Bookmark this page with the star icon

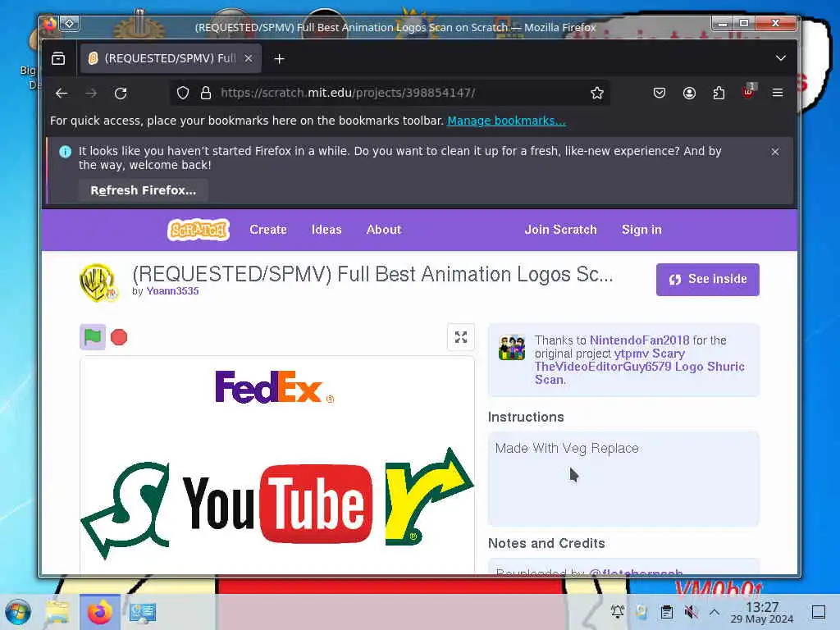pyautogui.click(x=597, y=94)
